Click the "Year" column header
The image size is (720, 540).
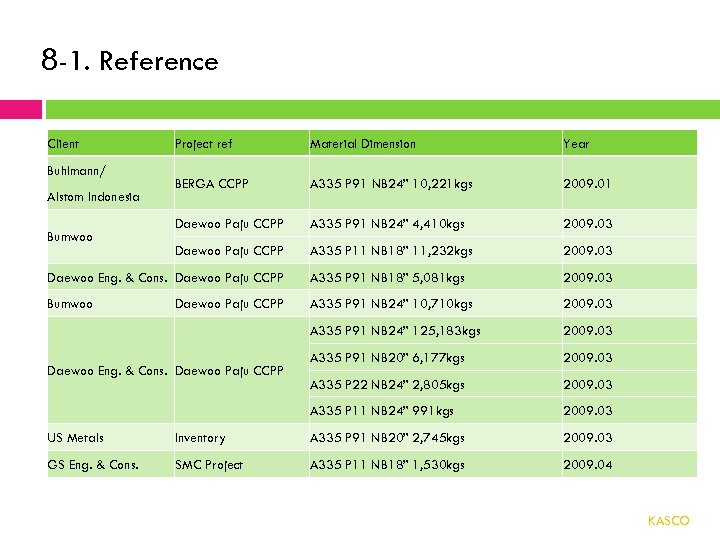pyautogui.click(x=576, y=144)
